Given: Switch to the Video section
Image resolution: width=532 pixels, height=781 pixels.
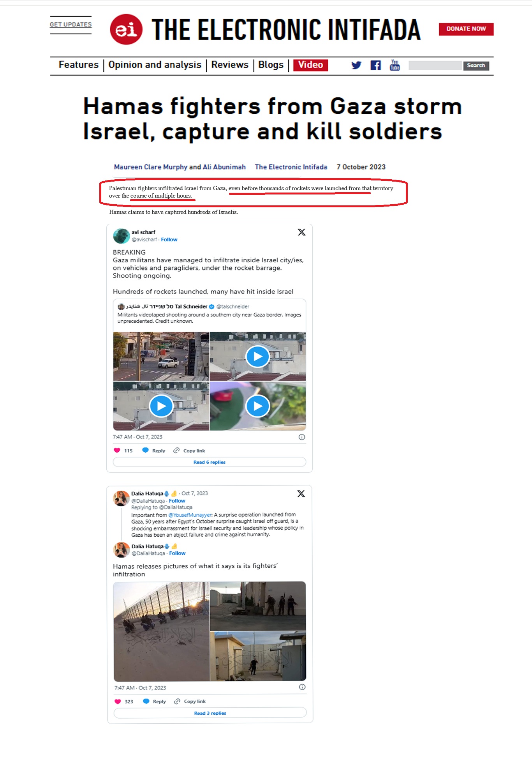Looking at the screenshot, I should click(x=310, y=65).
